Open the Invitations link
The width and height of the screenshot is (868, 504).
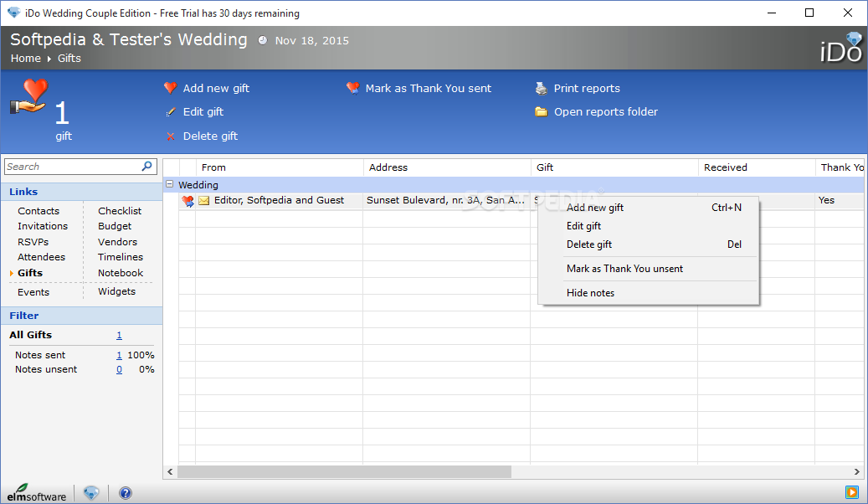43,226
